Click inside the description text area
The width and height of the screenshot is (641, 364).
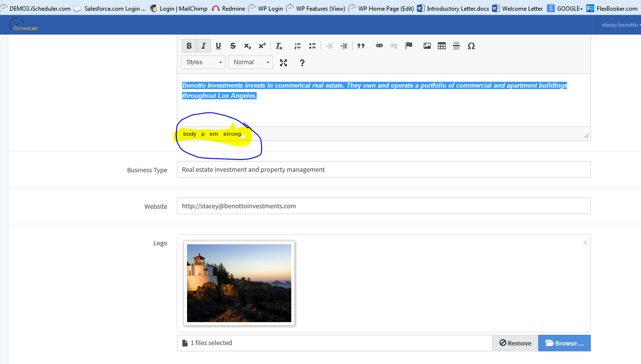(384, 100)
